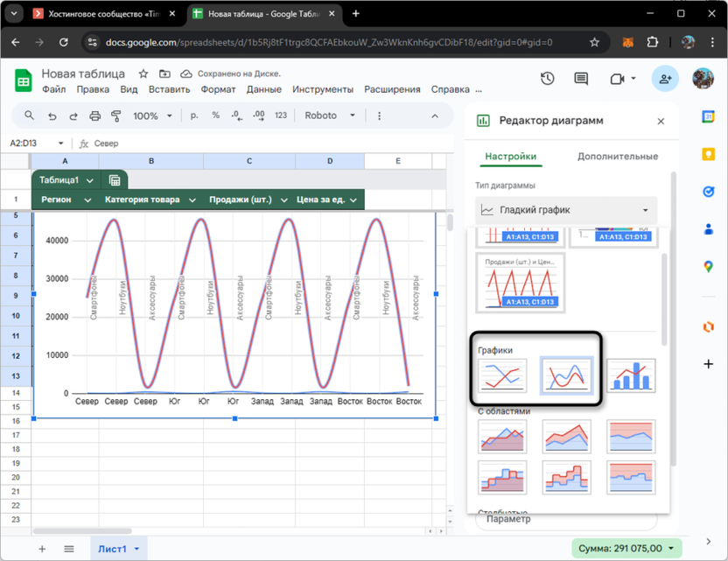Image resolution: width=728 pixels, height=561 pixels.
Task: Open Google Keep in side panel
Action: point(709,154)
